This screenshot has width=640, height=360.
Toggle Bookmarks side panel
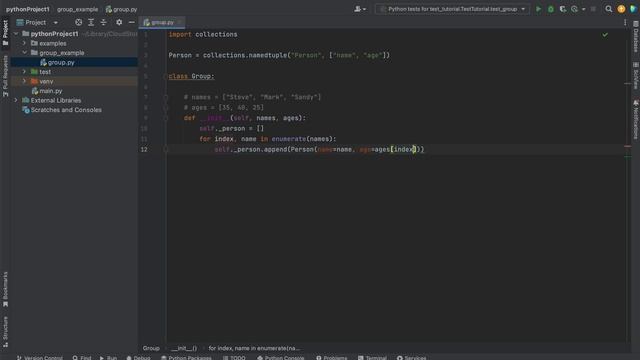click(5, 289)
